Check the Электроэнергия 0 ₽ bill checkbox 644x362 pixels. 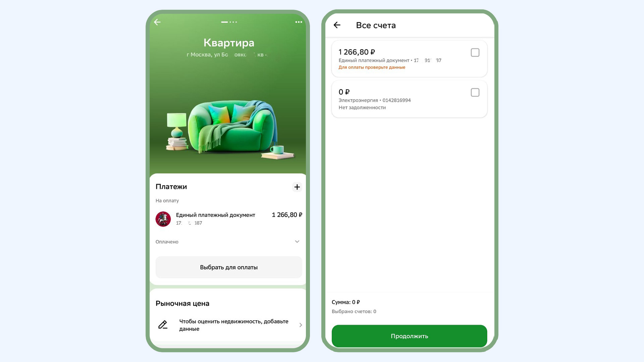(x=475, y=93)
